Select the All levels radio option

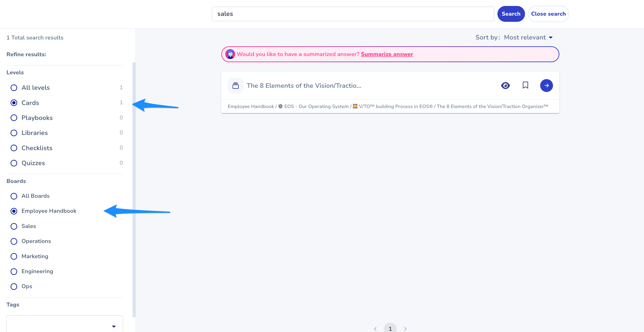(14, 88)
